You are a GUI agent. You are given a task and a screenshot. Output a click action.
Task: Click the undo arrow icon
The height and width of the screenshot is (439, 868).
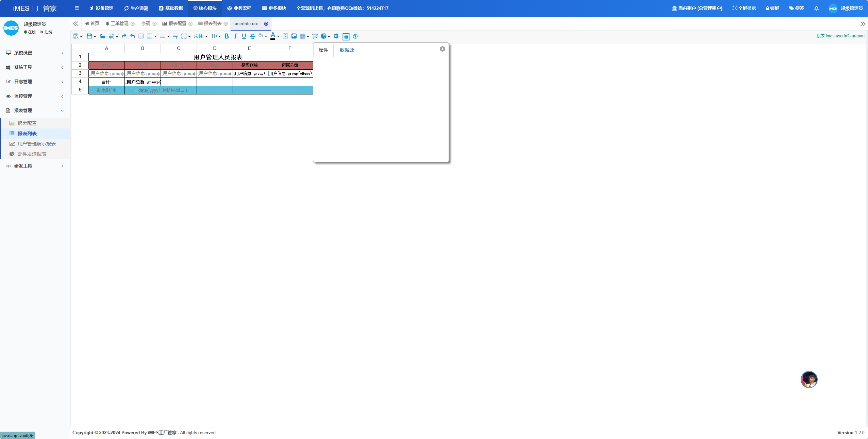133,36
